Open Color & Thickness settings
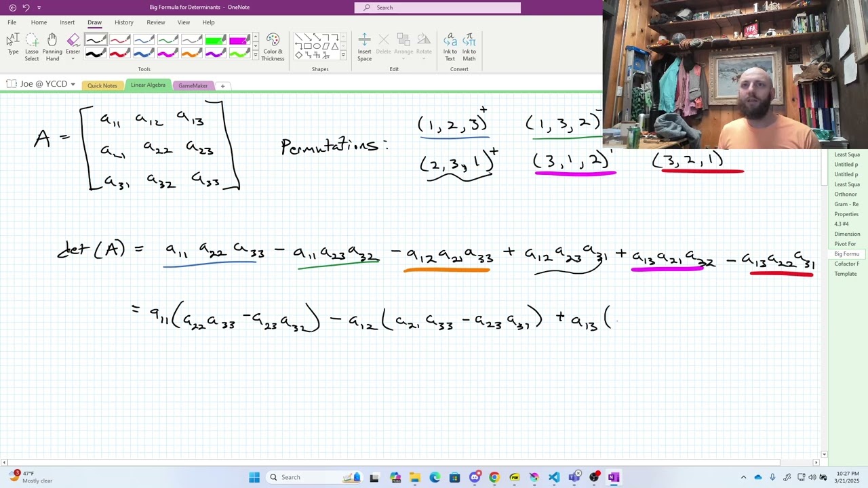The width and height of the screenshot is (868, 488). click(273, 47)
